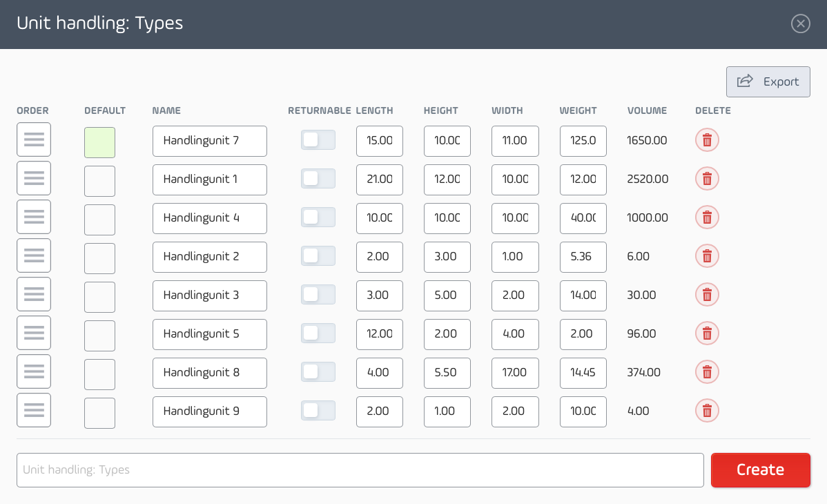
Task: Edit height 5.00 of Handlingunit 3
Action: (x=447, y=295)
